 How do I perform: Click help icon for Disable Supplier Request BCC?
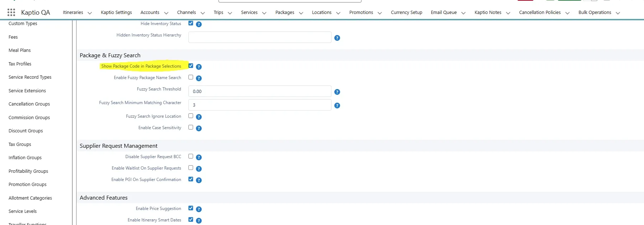click(199, 157)
